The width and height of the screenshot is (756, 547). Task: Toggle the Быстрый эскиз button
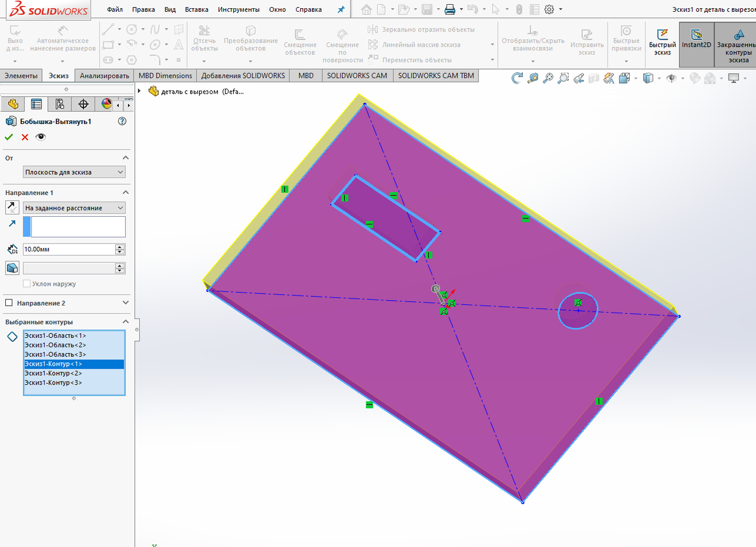point(663,44)
